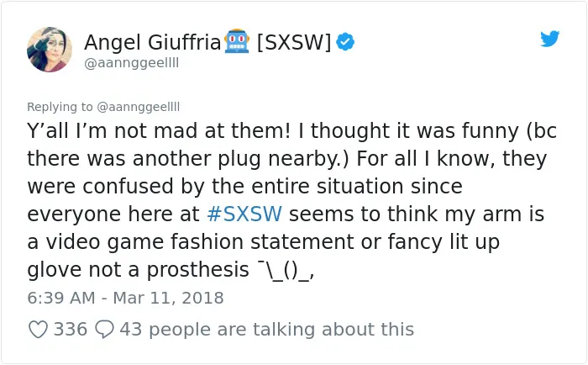Click the robot emoji in display name
The height and width of the screenshot is (365, 588).
click(x=237, y=41)
